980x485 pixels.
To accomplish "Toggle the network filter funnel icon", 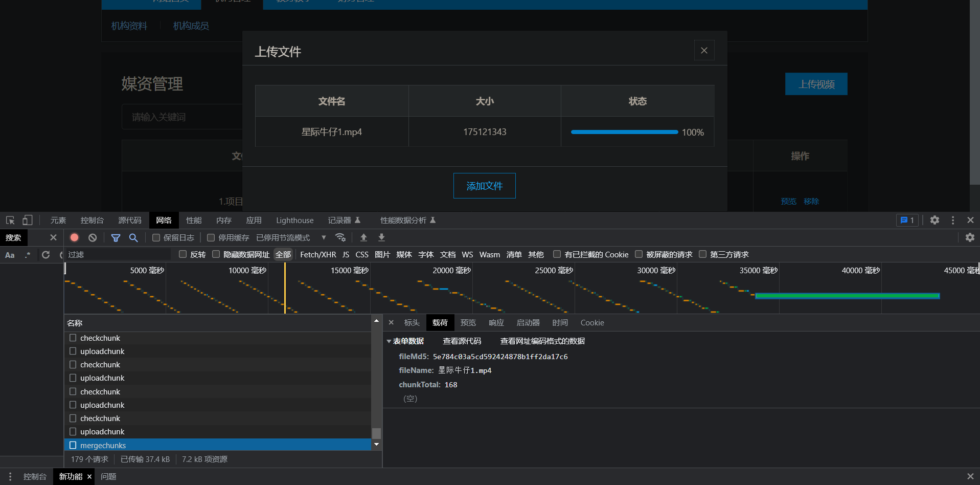I will (116, 237).
